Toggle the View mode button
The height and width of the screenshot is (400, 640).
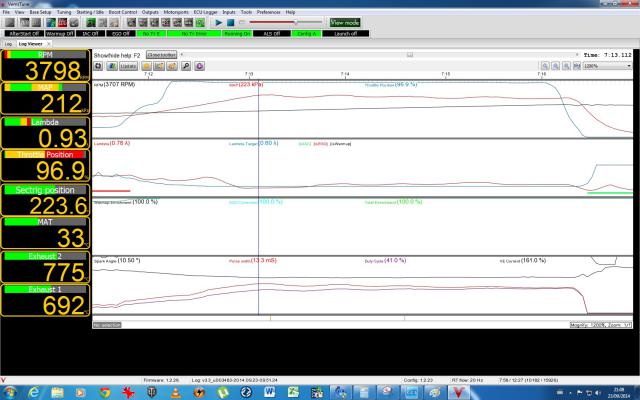coord(345,21)
